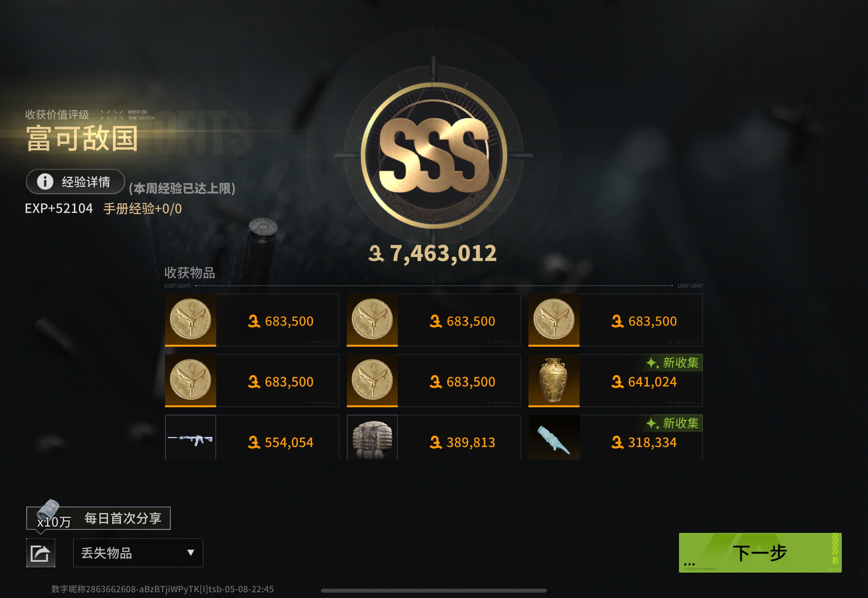
Task: Click the 下一步 green button
Action: pyautogui.click(x=760, y=552)
